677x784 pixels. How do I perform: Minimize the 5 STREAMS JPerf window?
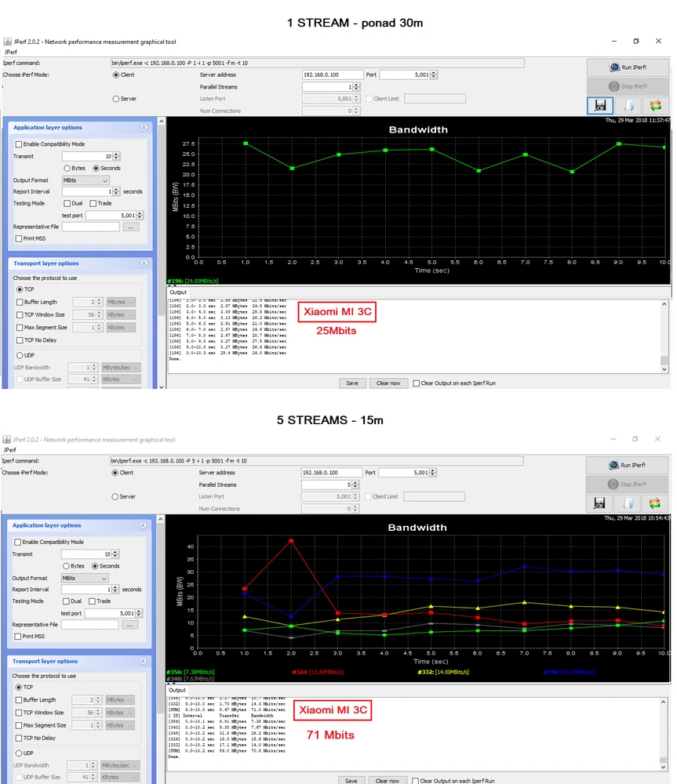(x=611, y=439)
